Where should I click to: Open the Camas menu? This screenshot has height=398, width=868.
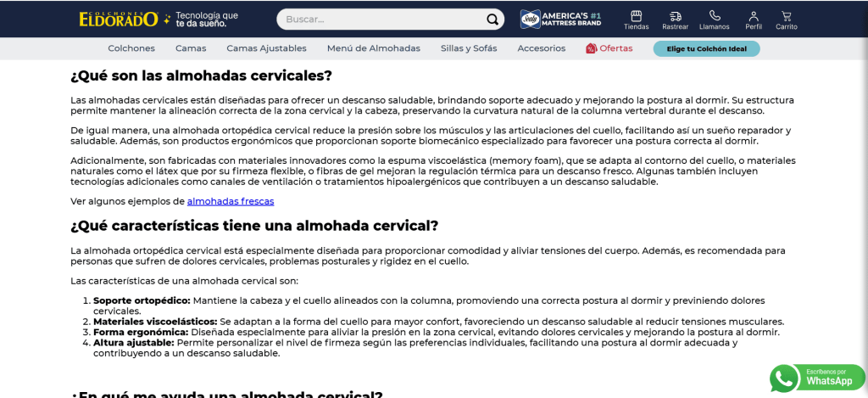pyautogui.click(x=191, y=48)
